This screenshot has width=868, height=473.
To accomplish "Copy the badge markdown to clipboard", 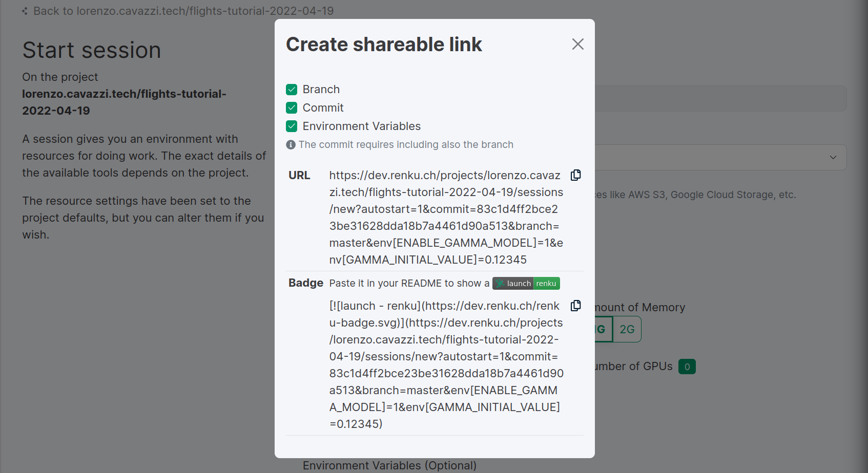I will tap(576, 306).
